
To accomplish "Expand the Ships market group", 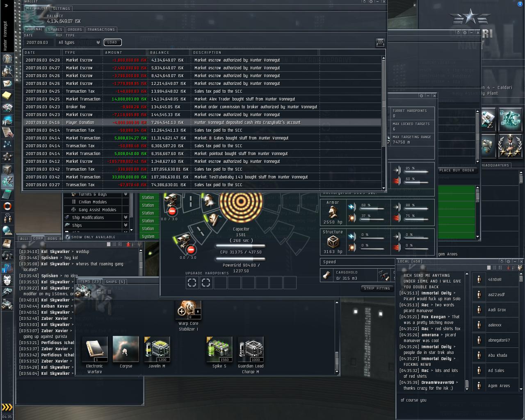I will point(97,225).
